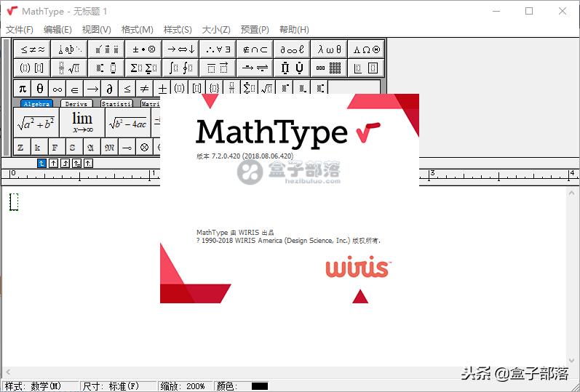Open the uppercase Greek palette (ΛΩ)
The height and width of the screenshot is (392, 580).
click(x=366, y=49)
